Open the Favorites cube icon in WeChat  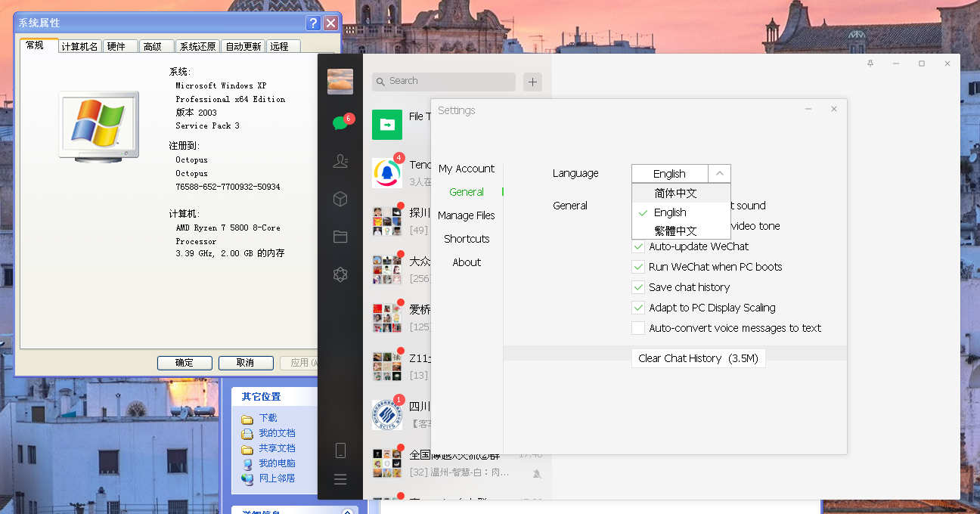click(340, 199)
